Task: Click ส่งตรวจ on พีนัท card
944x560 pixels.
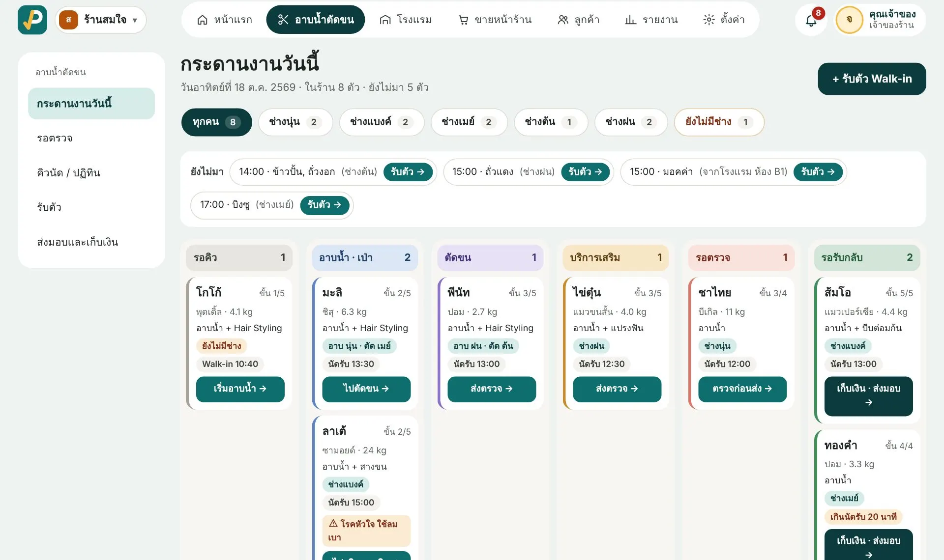Action: (x=492, y=389)
